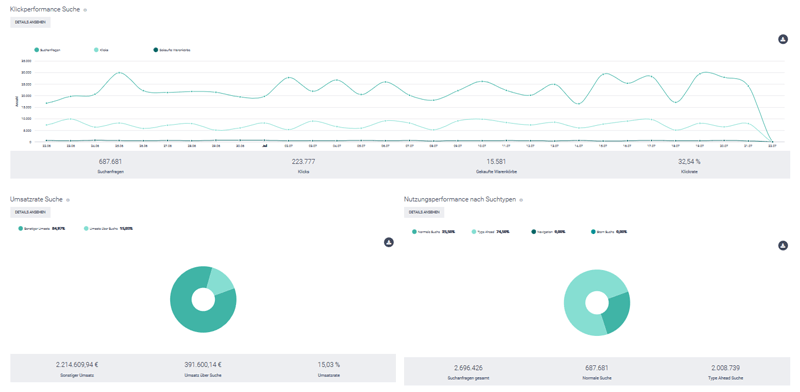Click the 15.581 Gekaufte Warenkörbe total
Screen dimensions: 800x392
coord(496,162)
